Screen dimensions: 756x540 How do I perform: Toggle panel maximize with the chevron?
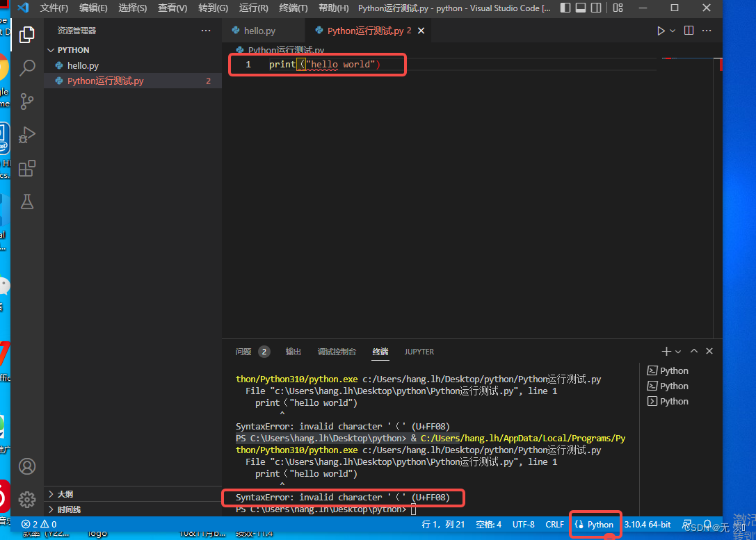[694, 351]
